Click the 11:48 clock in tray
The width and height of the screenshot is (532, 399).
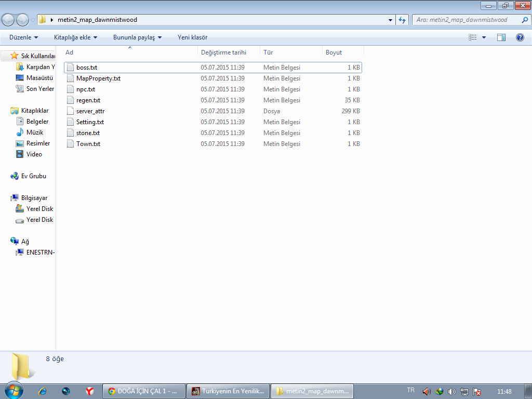click(x=504, y=392)
